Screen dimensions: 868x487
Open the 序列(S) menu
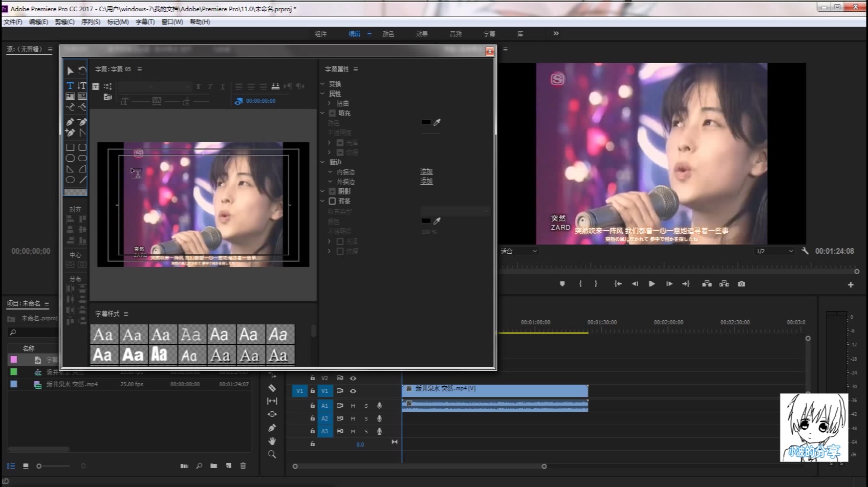tap(91, 22)
